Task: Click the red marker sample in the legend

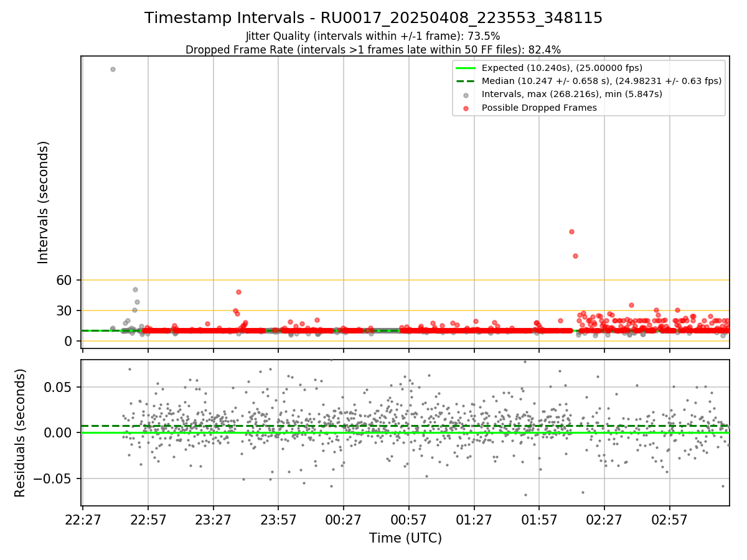Action: point(466,108)
